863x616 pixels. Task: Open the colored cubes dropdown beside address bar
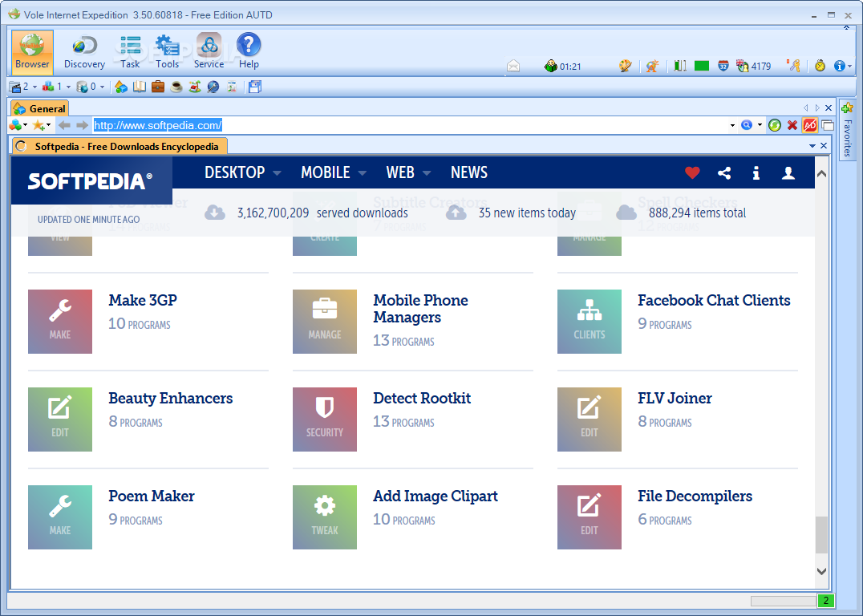click(18, 125)
